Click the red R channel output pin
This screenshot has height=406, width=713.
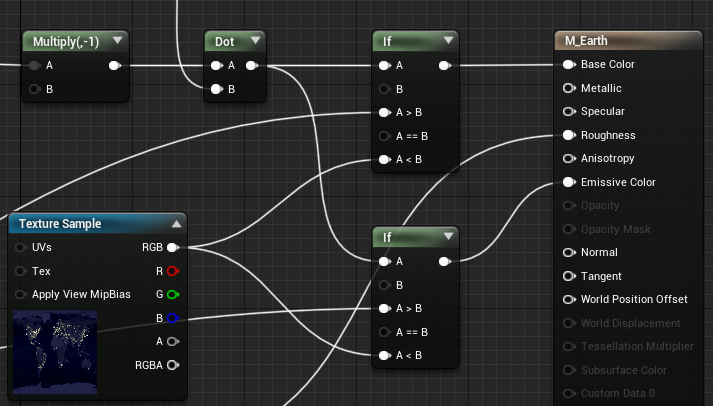click(x=173, y=271)
